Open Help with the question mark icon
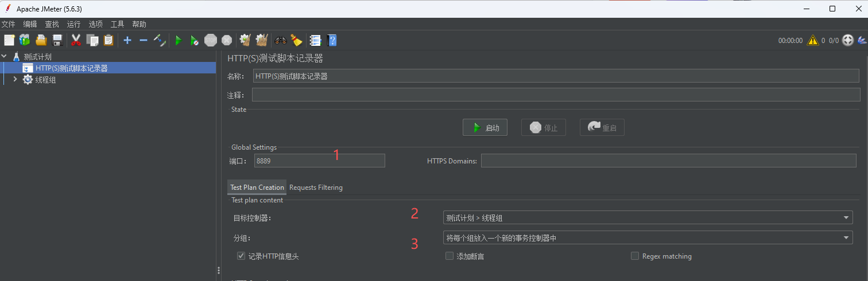This screenshot has width=868, height=281. click(332, 40)
